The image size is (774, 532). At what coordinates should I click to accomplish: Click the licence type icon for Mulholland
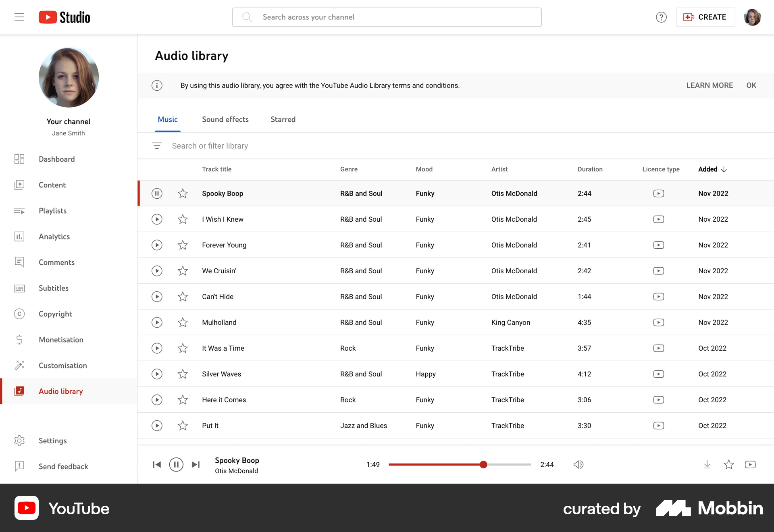(x=659, y=322)
